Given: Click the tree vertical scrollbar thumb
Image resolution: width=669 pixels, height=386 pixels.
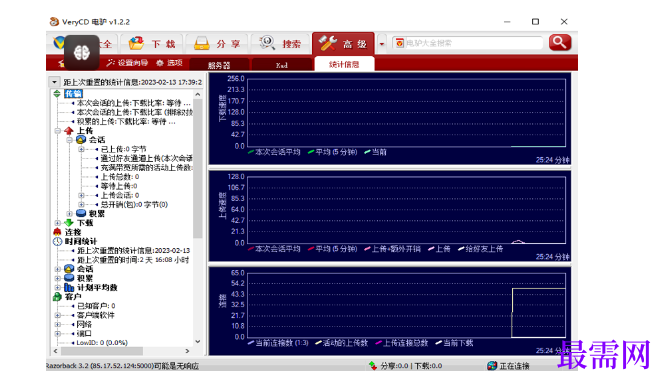Looking at the screenshot, I should pos(198,168).
